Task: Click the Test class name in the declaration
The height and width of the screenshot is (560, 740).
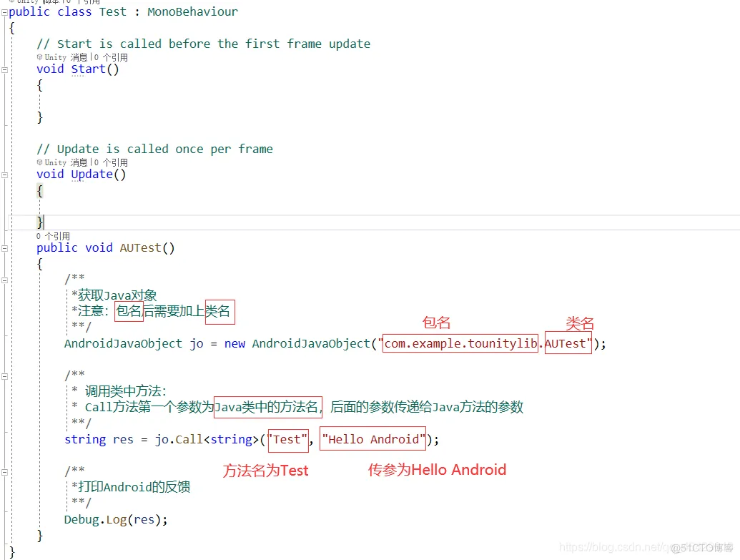Action: [x=113, y=12]
